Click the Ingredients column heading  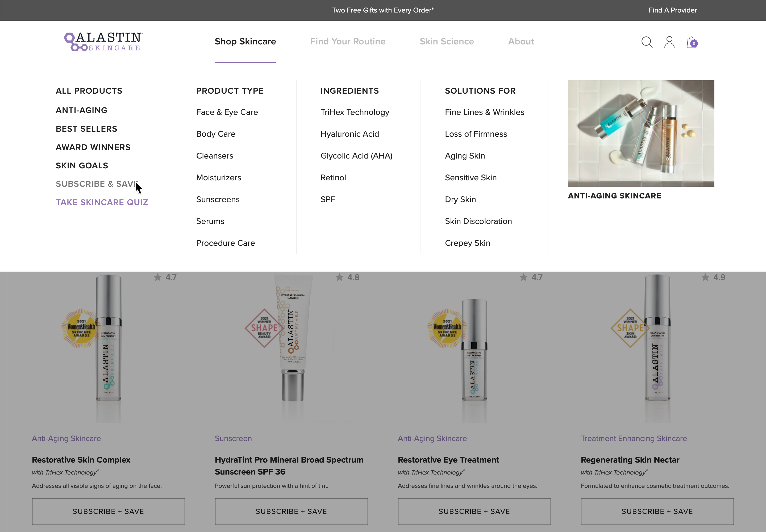coord(350,91)
